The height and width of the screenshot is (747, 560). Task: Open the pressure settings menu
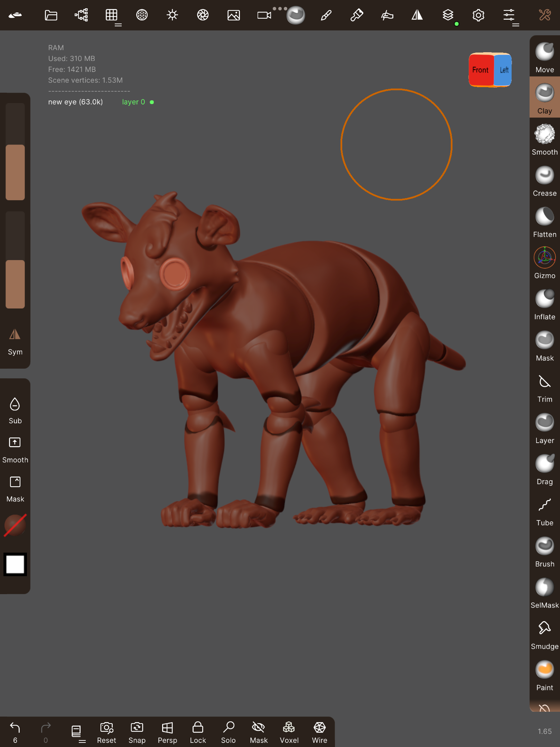pos(387,15)
